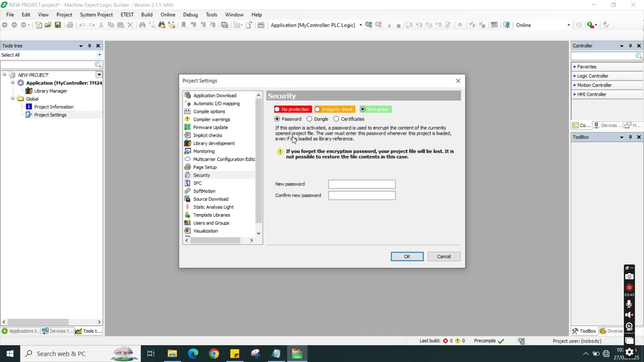
Task: Open Compiler warnings settings
Action: click(x=212, y=120)
